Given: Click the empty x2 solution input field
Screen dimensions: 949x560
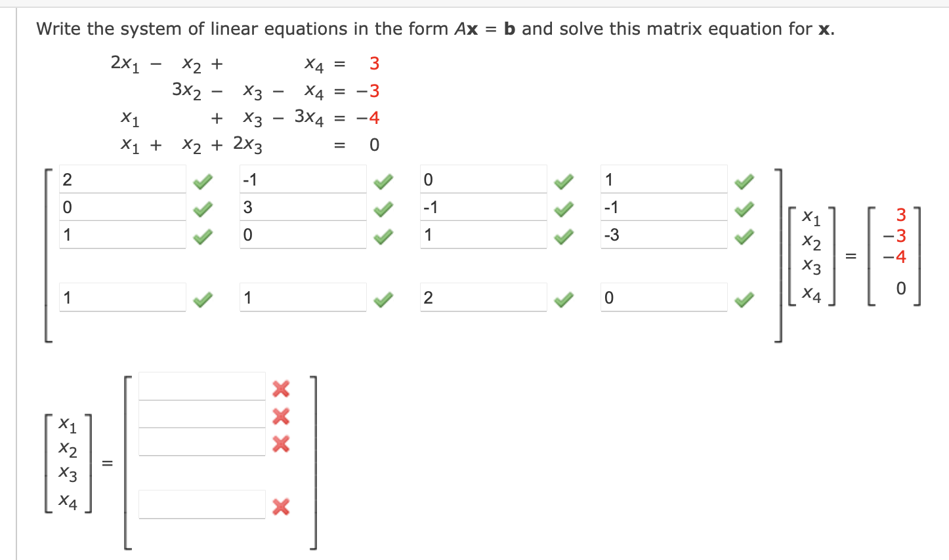Looking at the screenshot, I should click(x=202, y=414).
